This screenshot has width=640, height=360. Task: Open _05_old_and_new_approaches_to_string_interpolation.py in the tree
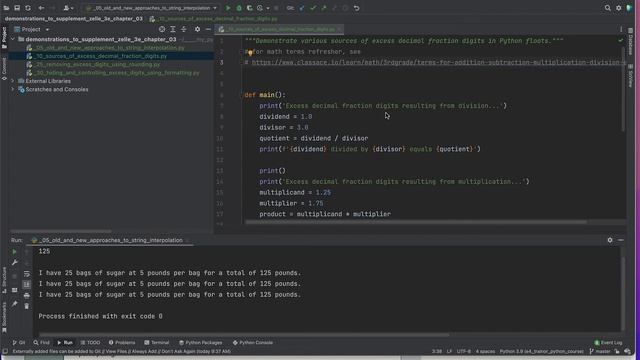(109, 48)
